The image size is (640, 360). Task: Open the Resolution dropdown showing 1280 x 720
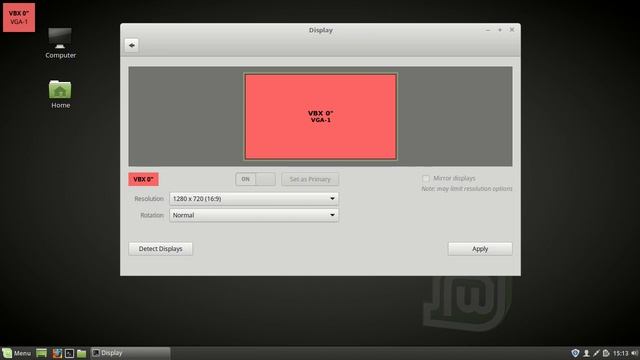[x=254, y=199]
